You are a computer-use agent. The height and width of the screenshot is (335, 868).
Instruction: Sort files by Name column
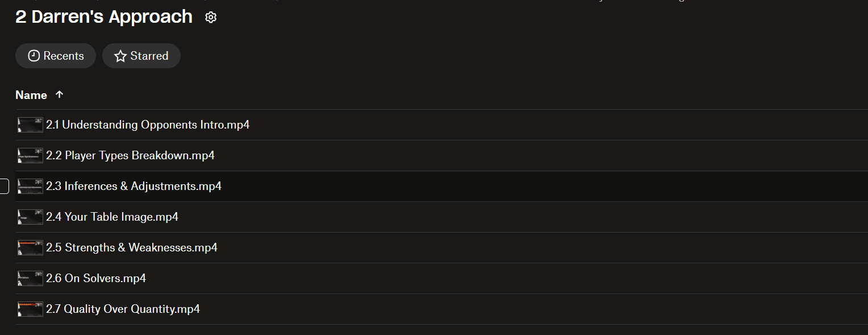[31, 95]
